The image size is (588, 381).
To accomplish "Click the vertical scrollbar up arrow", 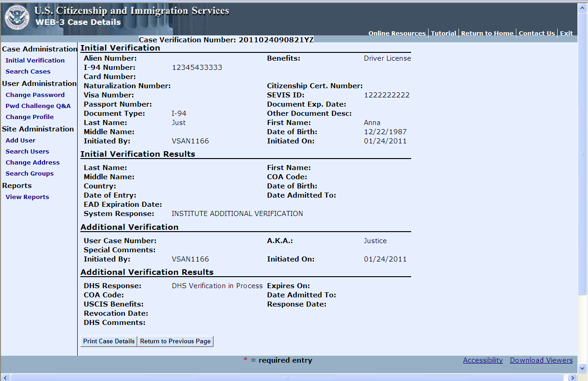I will point(582,7).
